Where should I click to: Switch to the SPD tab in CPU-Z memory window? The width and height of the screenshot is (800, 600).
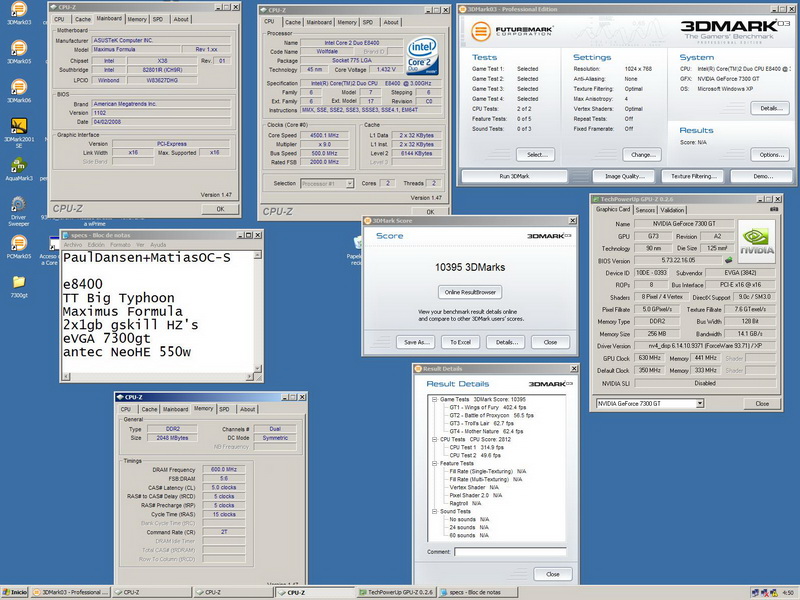click(x=224, y=409)
